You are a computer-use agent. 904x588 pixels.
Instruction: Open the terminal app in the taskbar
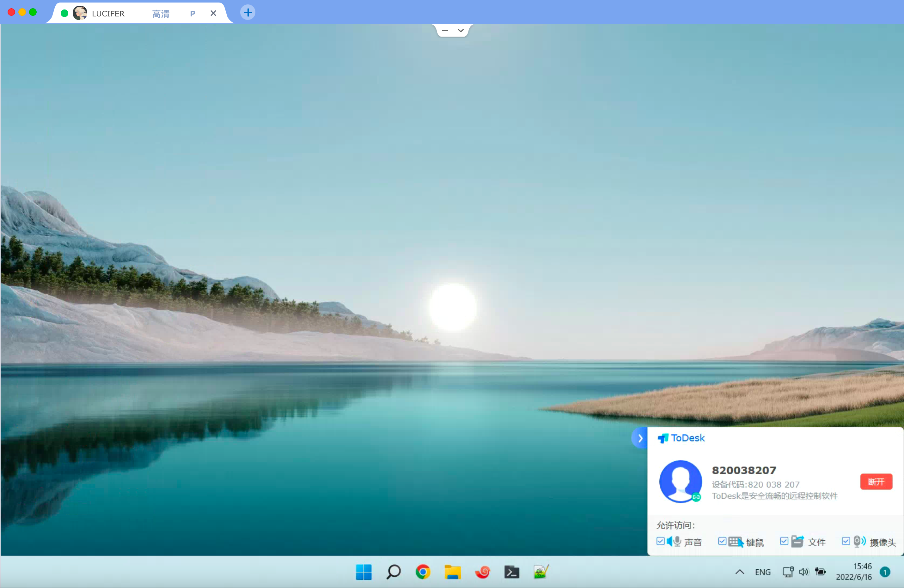(x=512, y=572)
